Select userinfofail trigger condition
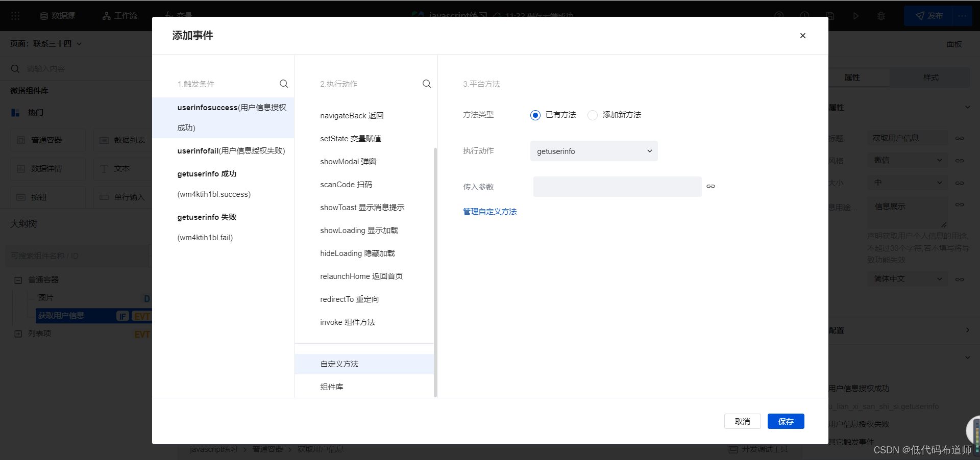The width and height of the screenshot is (980, 460). (x=231, y=151)
